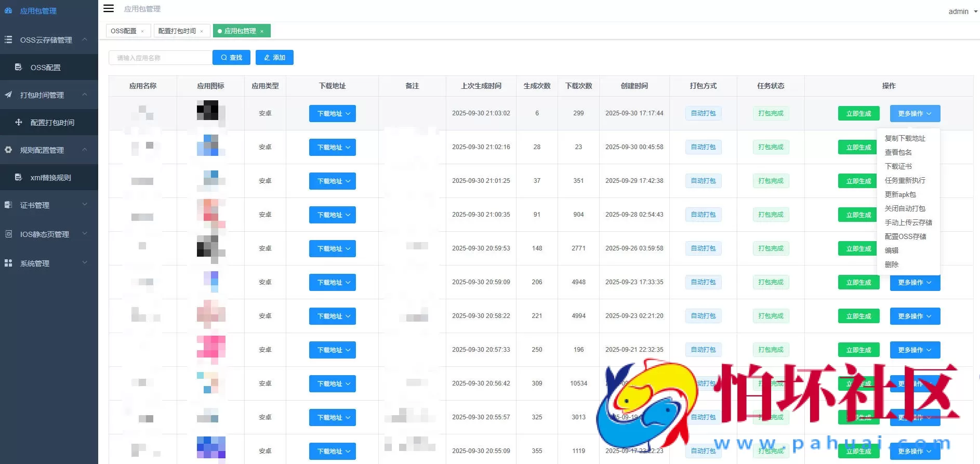This screenshot has height=464, width=980.
Task: Close the 配置打包时间 tab
Action: coord(202,31)
